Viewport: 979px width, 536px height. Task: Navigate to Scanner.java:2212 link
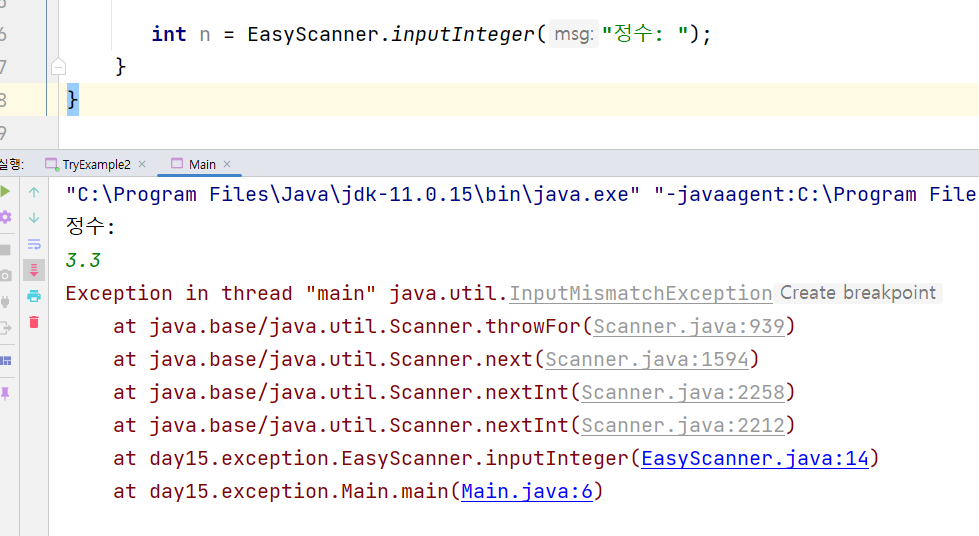pos(683,425)
